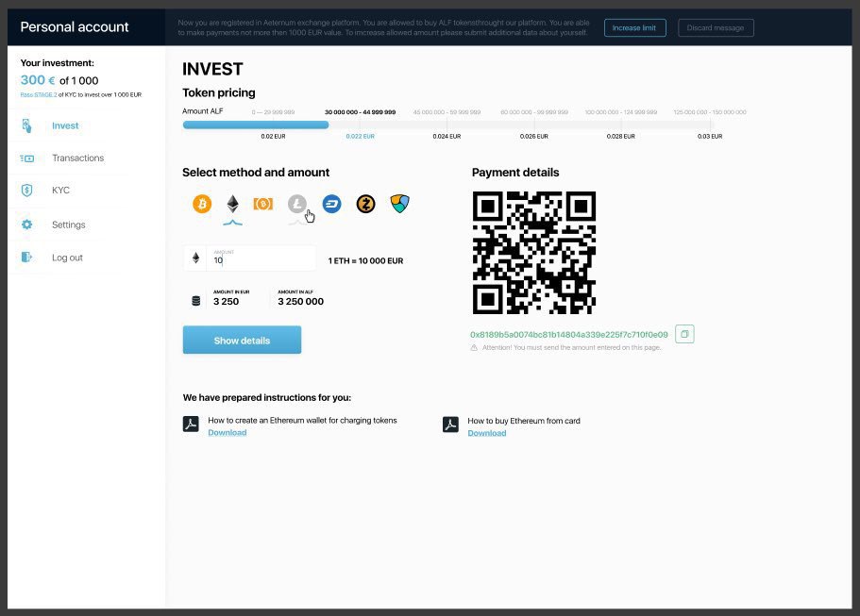Click the Personal account header title
The image size is (860, 616).
tap(75, 26)
